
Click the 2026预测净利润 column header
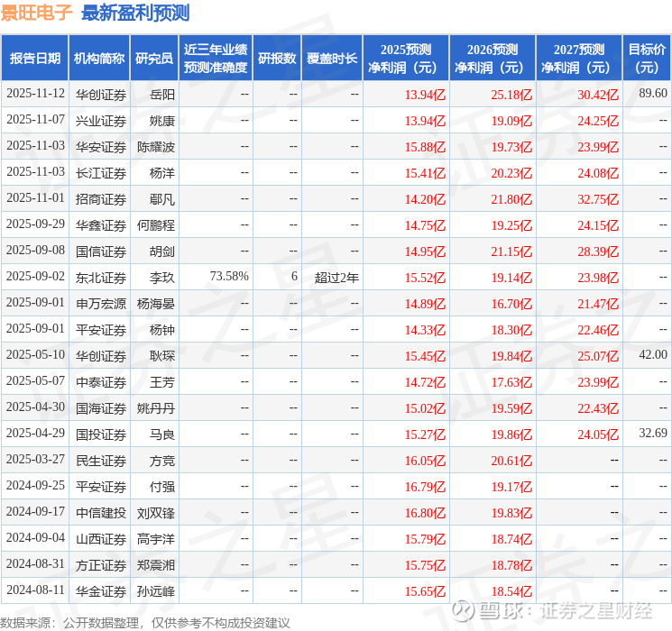tap(492, 59)
